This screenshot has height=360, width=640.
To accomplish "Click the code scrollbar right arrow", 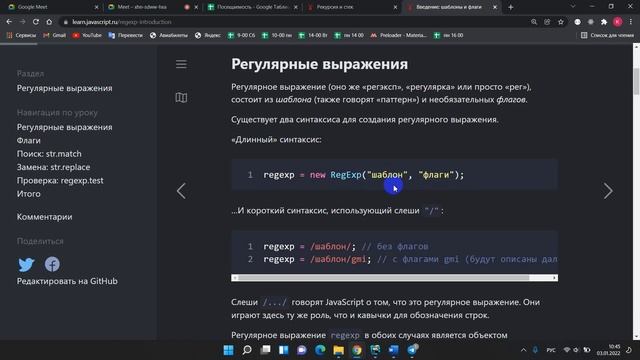I will 555,278.
